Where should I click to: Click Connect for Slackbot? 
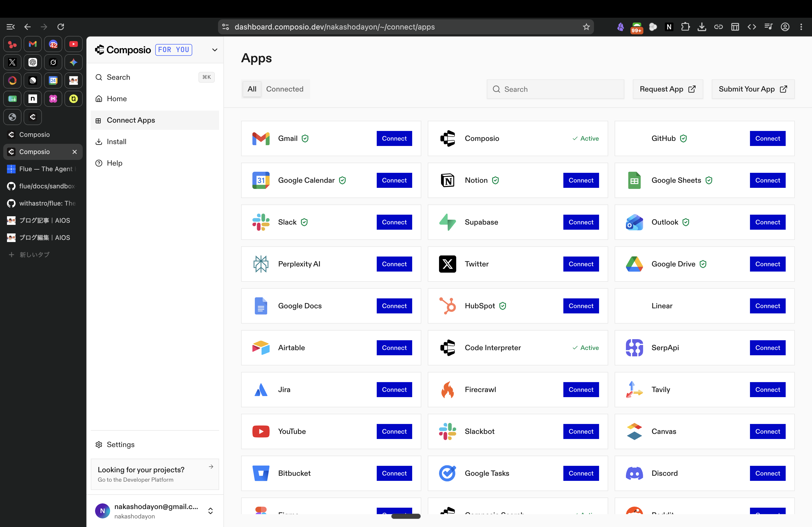[x=581, y=431]
